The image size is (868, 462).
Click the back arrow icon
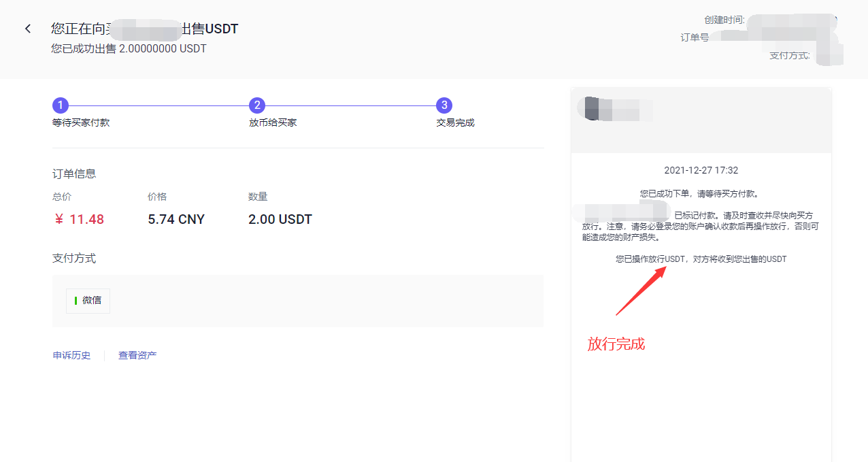click(x=28, y=29)
